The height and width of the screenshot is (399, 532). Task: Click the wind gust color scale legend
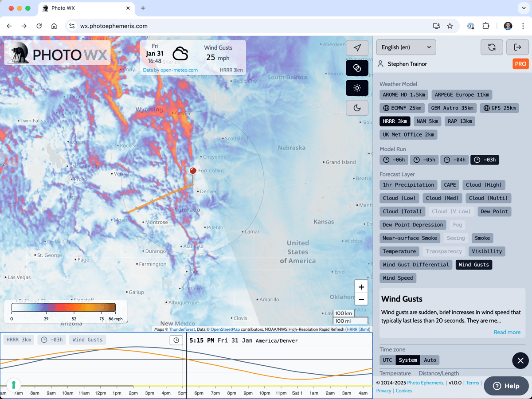tap(63, 307)
